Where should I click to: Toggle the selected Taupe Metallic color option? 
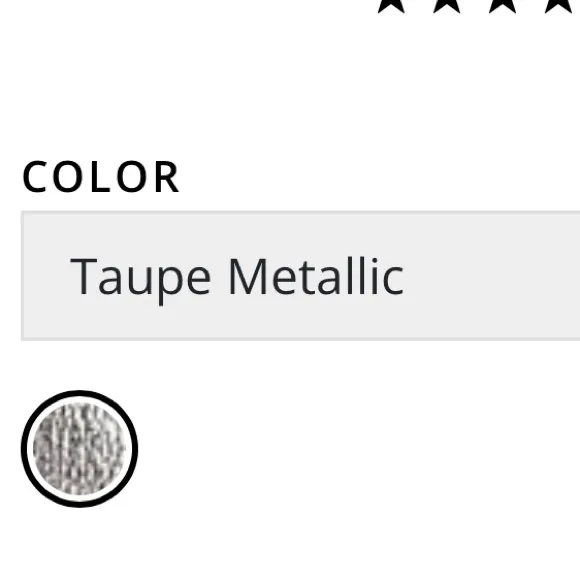coord(80,449)
